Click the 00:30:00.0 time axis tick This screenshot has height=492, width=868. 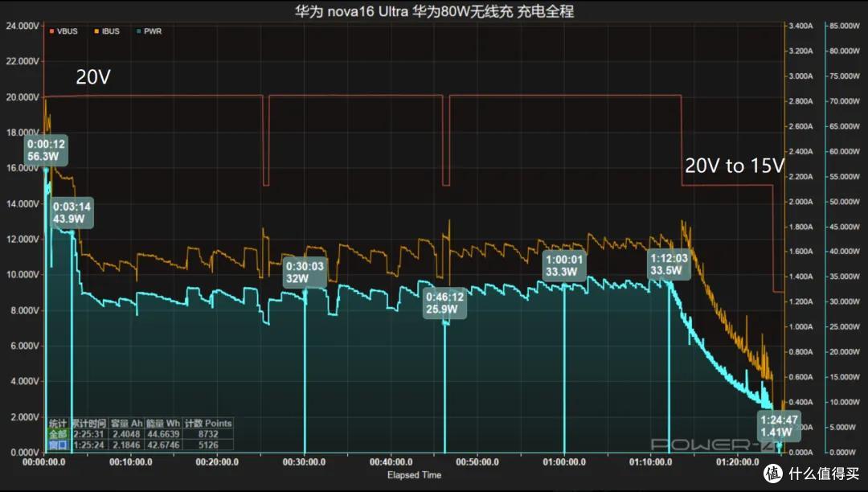coord(304,462)
